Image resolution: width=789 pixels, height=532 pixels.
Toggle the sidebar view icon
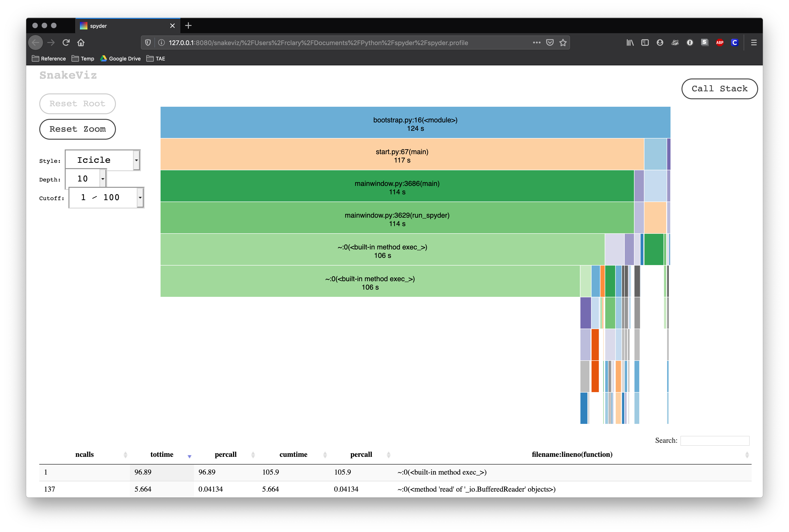coord(645,43)
